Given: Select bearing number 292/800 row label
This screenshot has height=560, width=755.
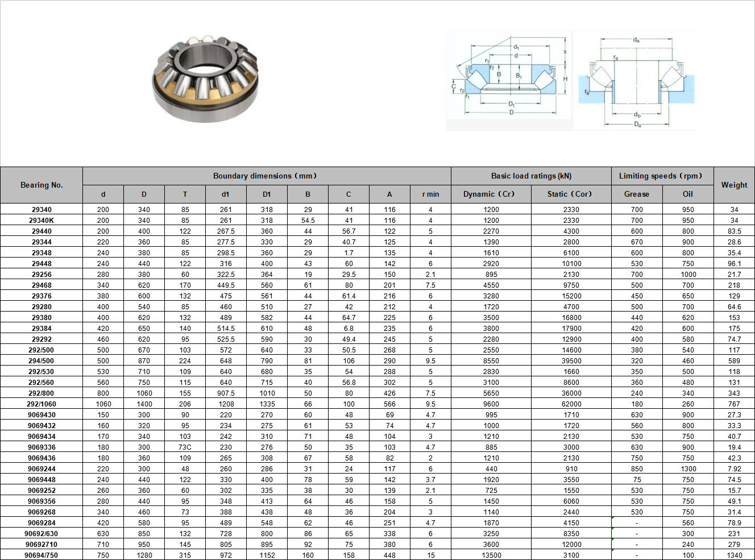Looking at the screenshot, I should point(42,393).
